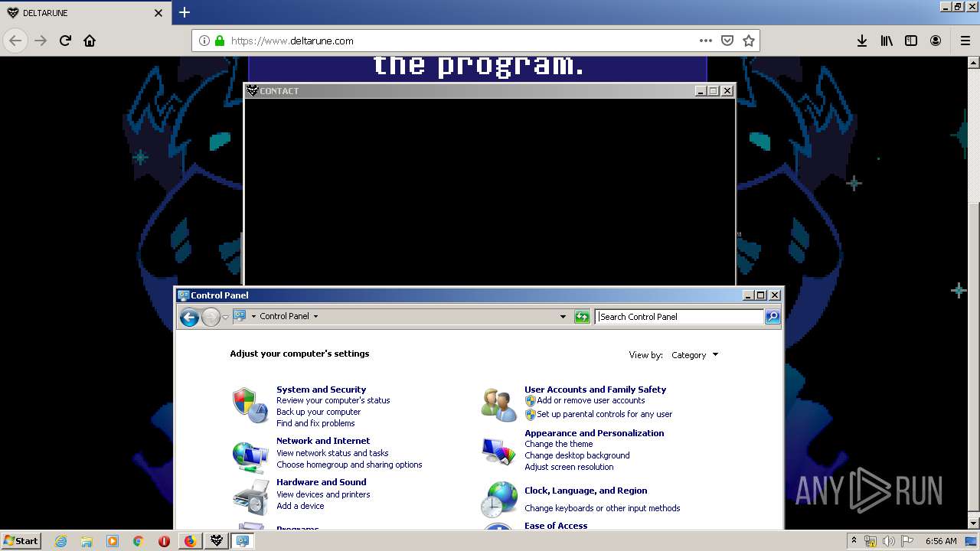Toggle Firefox sidebar view icon
Image resolution: width=980 pixels, height=551 pixels.
point(911,41)
